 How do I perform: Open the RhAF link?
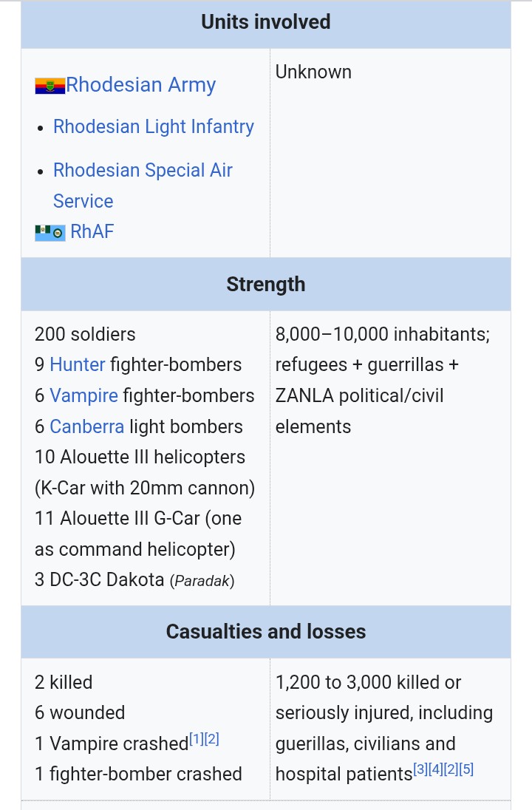tap(92, 231)
